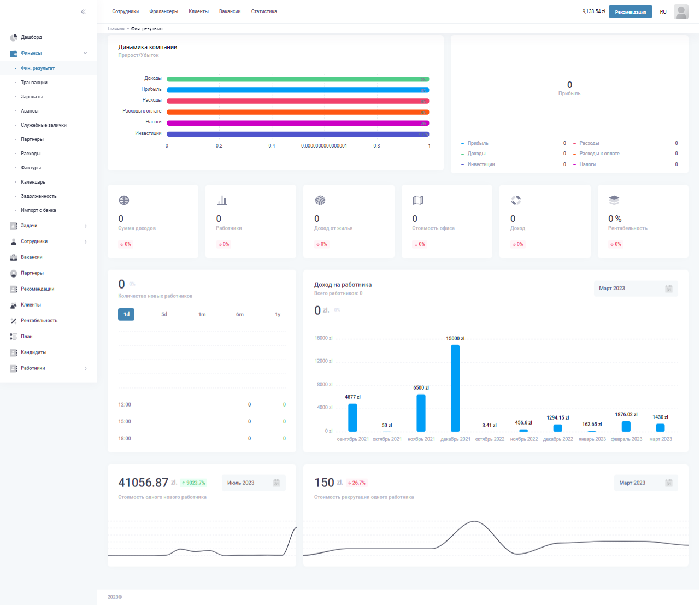Click the blue Прибыль progress bar
Screen dimensions: 700x606
click(x=298, y=90)
